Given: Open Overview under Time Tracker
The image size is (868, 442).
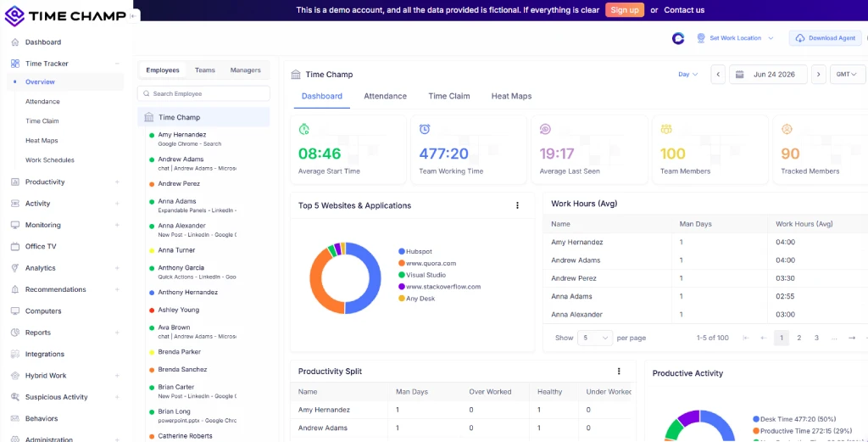Looking at the screenshot, I should (x=40, y=82).
